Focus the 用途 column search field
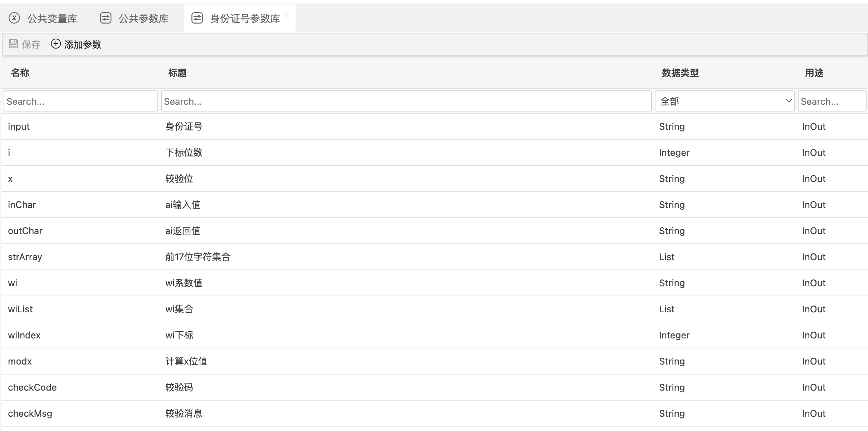This screenshot has width=868, height=431. [x=832, y=101]
